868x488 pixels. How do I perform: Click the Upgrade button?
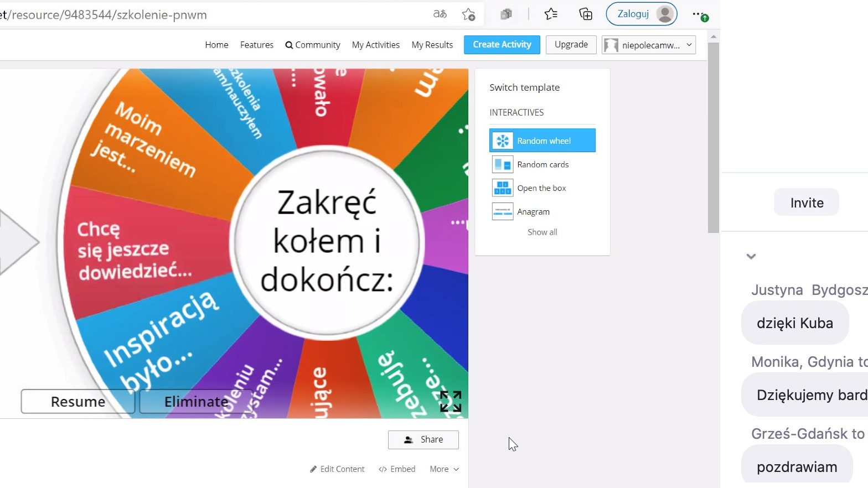tap(571, 44)
